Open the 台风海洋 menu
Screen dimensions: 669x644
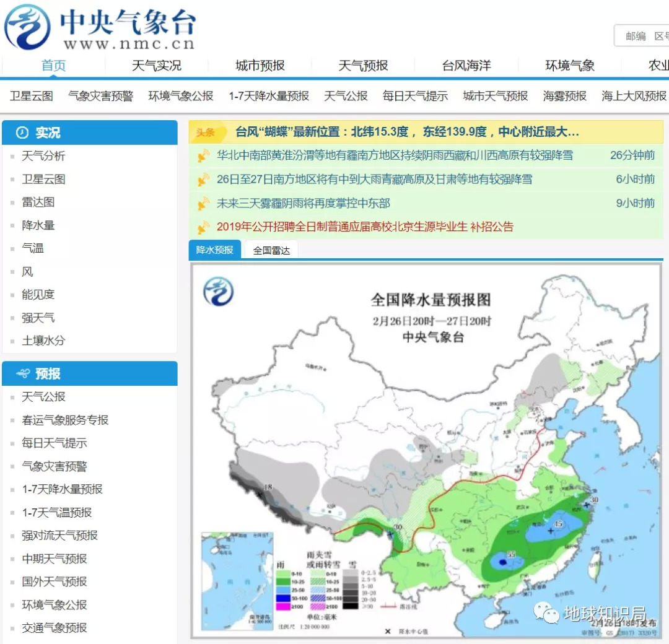(x=466, y=65)
